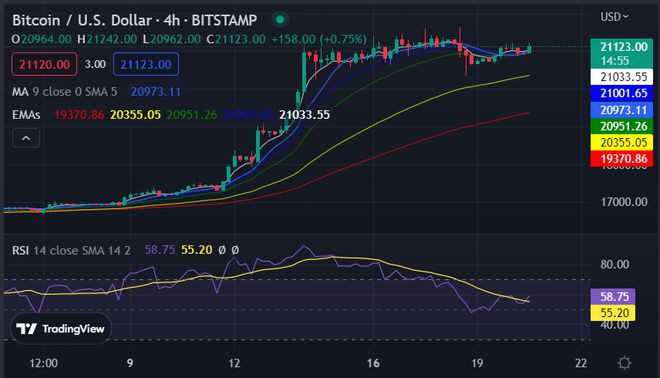Select the RSI 14 close SMA 14 2 legend
Viewport: 660px width, 378px height.
71,250
